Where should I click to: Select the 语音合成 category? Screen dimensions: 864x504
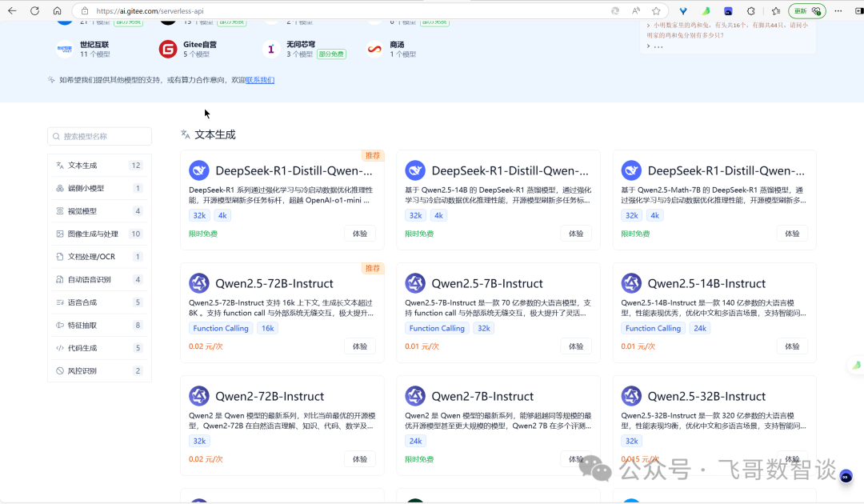point(99,302)
